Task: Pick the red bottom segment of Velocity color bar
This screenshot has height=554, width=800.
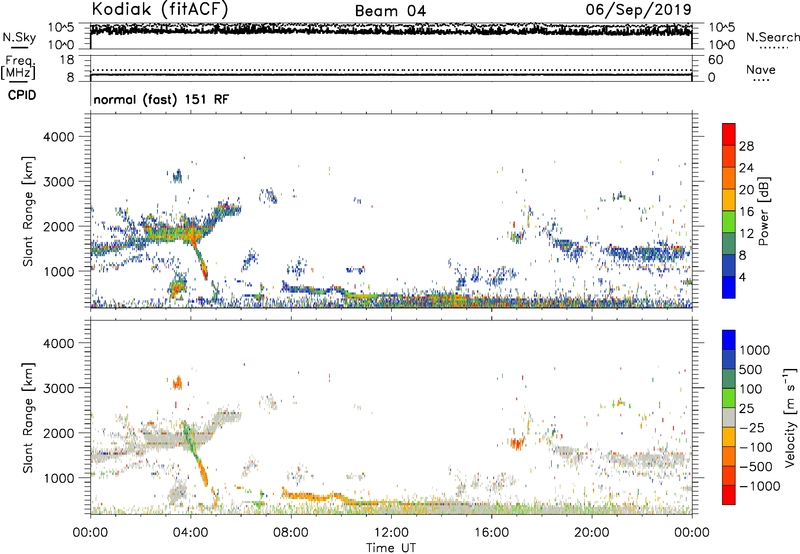Action: click(x=729, y=495)
